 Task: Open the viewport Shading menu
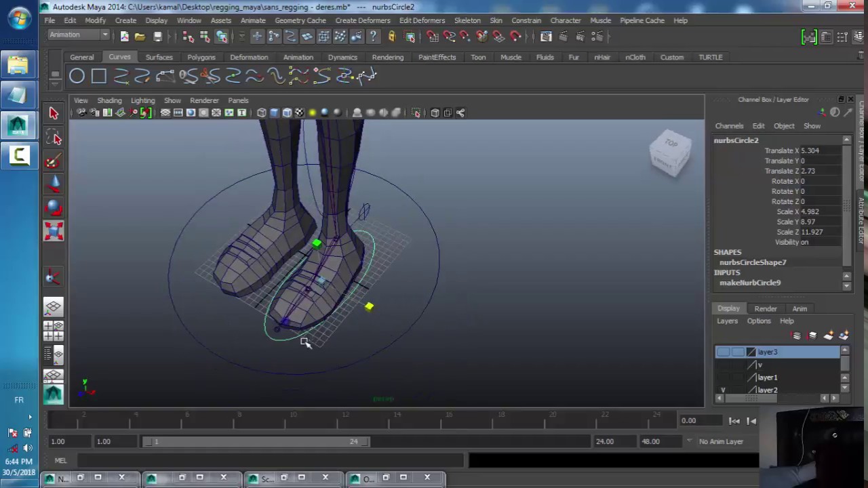[109, 100]
